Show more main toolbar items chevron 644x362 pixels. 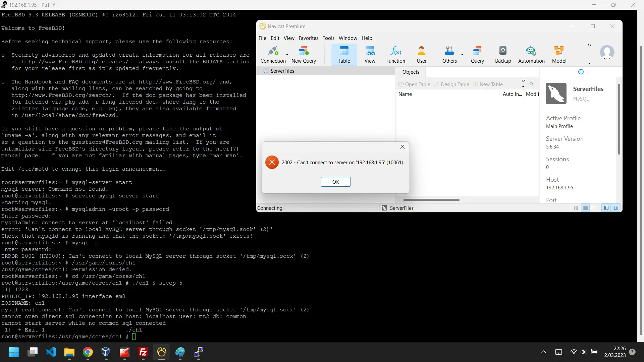point(589,45)
